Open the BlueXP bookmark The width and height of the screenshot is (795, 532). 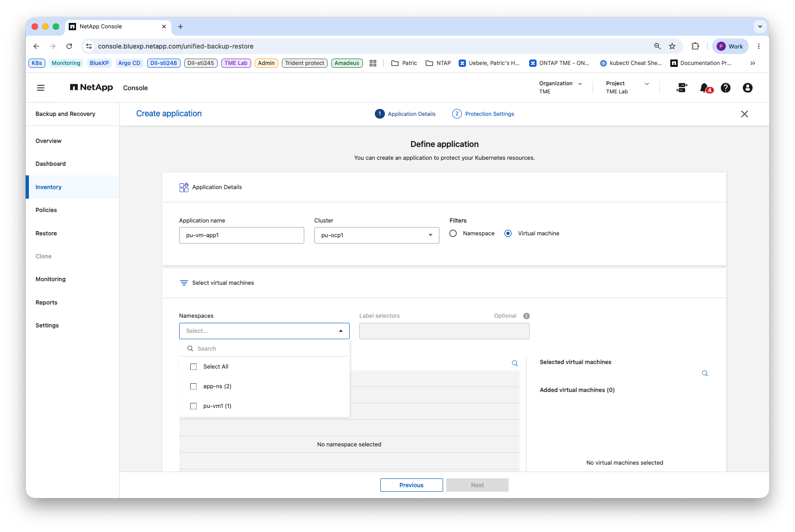[99, 63]
